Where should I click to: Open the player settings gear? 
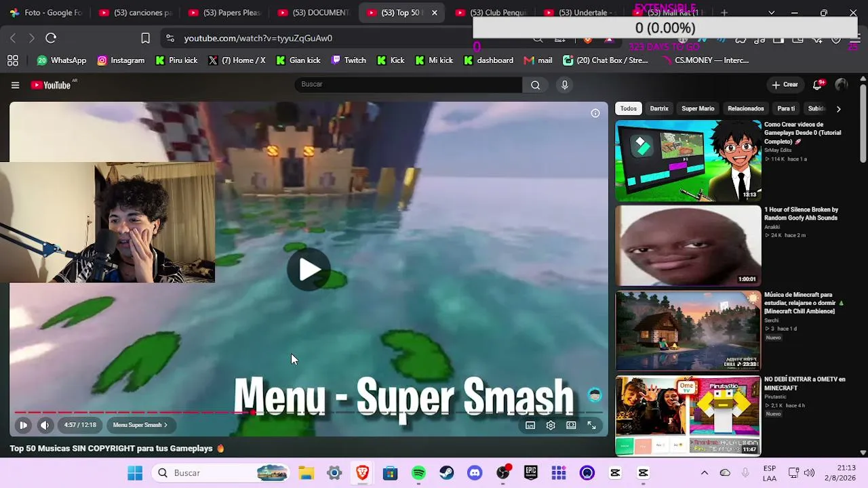click(x=551, y=425)
